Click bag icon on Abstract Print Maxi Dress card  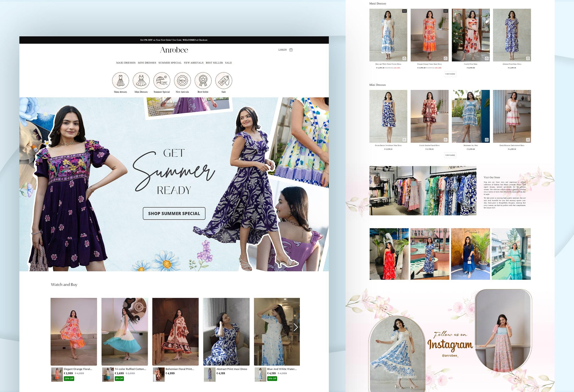[528, 59]
